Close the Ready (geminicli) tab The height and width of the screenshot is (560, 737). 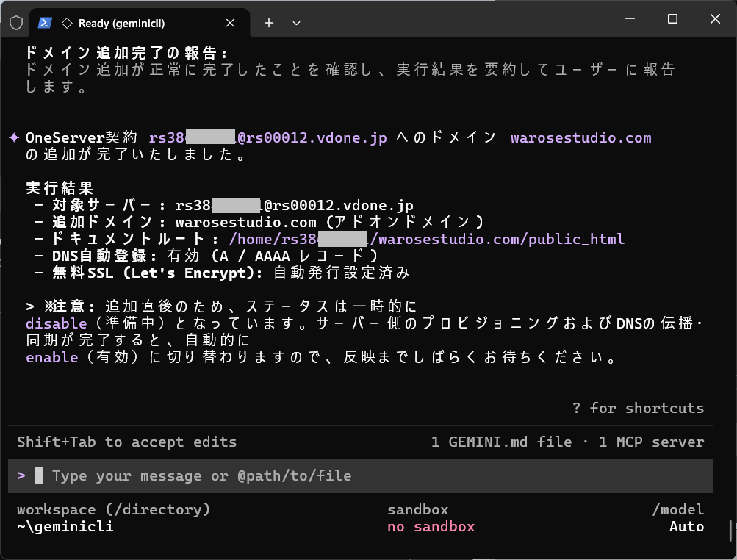click(x=230, y=23)
